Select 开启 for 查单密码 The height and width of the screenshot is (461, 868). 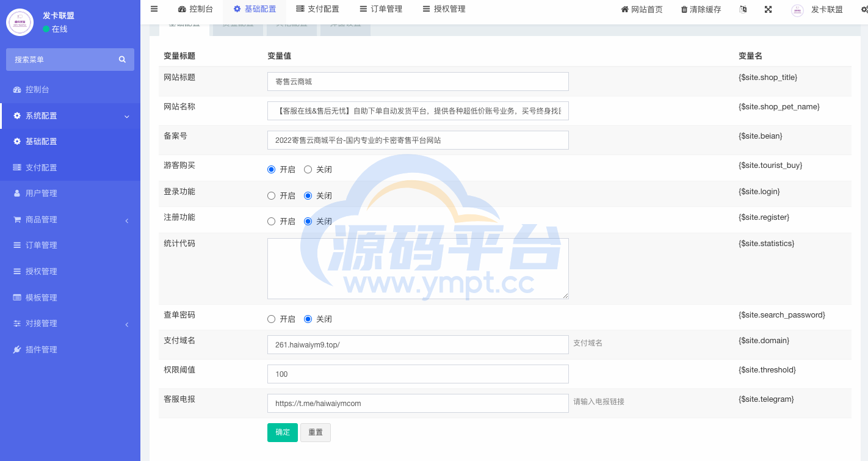coord(272,319)
